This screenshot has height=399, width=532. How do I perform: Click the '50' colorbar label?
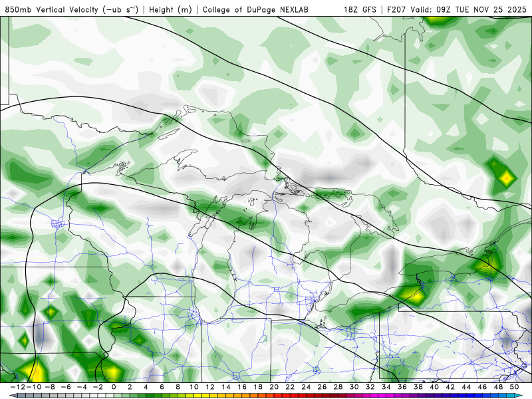(x=514, y=387)
